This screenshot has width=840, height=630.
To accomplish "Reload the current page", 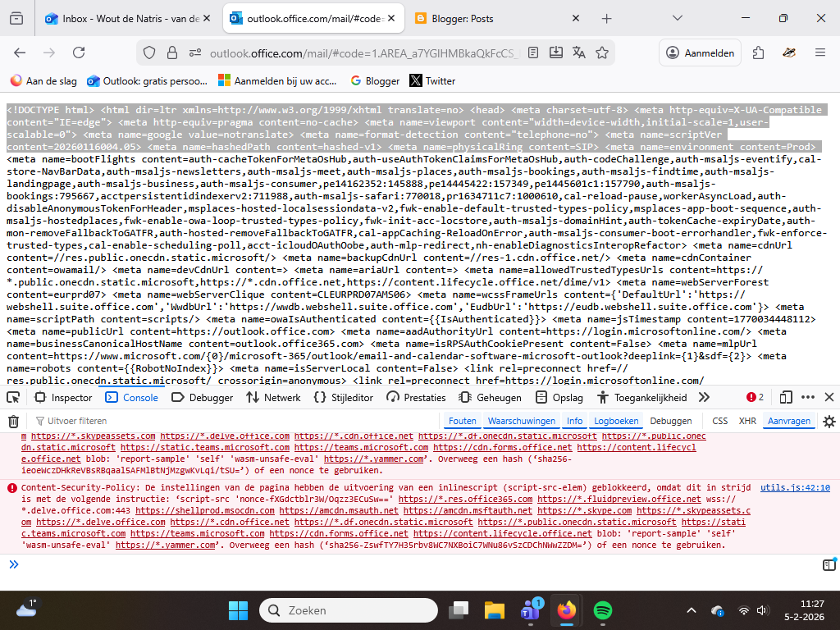I will (x=79, y=52).
